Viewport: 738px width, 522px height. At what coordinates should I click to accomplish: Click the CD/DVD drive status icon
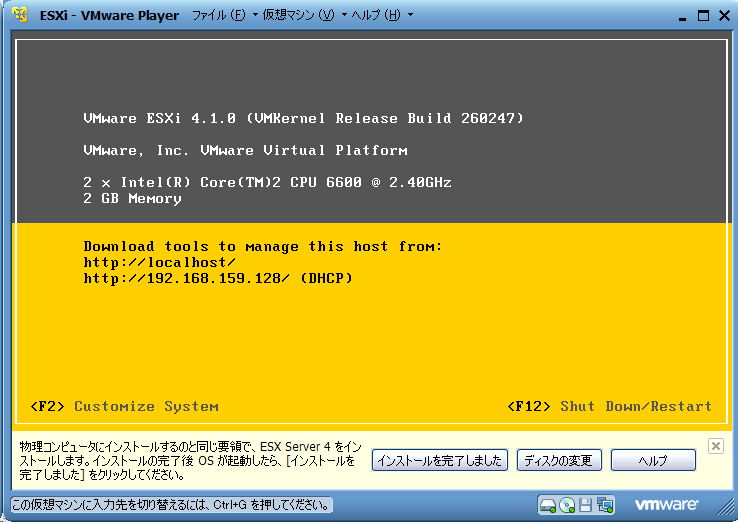click(567, 506)
